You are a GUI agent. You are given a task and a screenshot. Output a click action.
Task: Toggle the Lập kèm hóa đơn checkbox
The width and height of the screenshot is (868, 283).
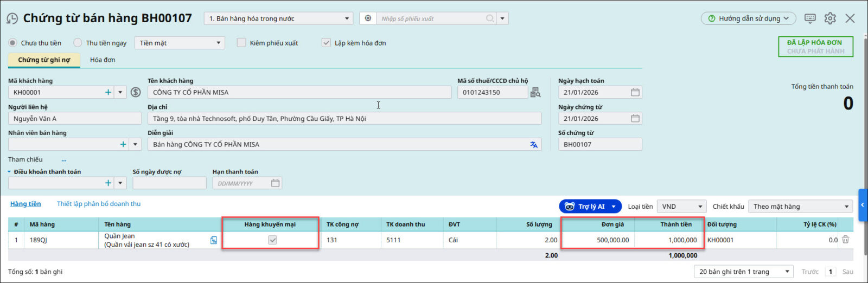(326, 43)
